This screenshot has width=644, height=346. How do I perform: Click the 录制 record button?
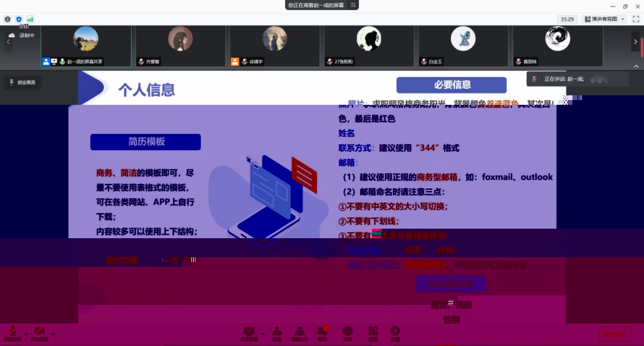point(348,333)
